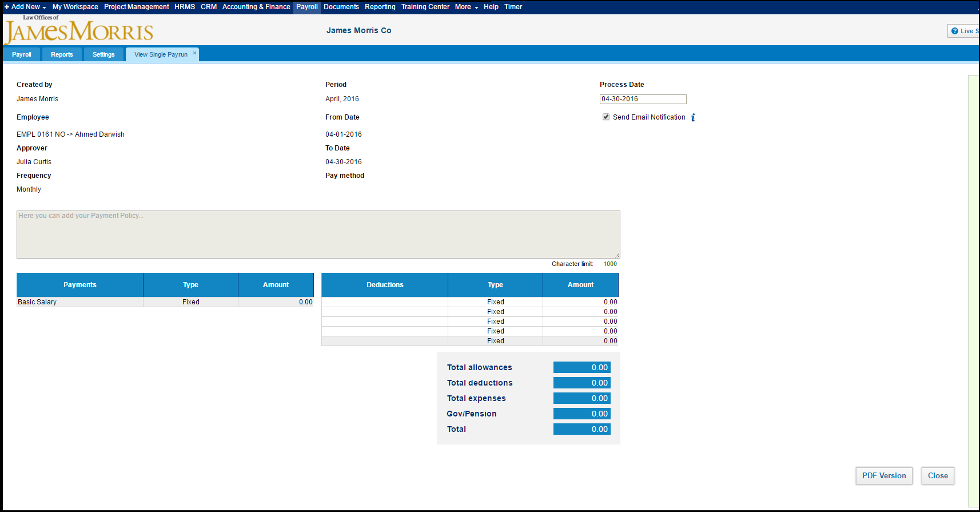Open the CRM menu
The image size is (980, 512).
tap(209, 7)
